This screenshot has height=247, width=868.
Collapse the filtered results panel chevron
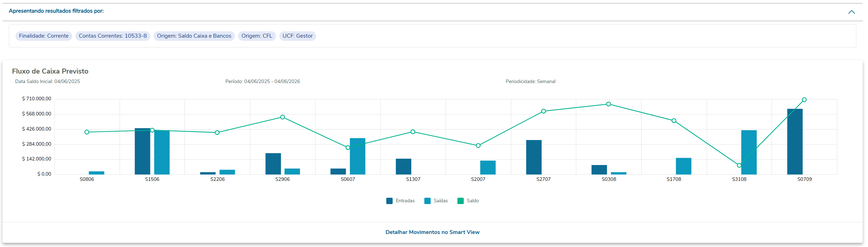tap(851, 12)
